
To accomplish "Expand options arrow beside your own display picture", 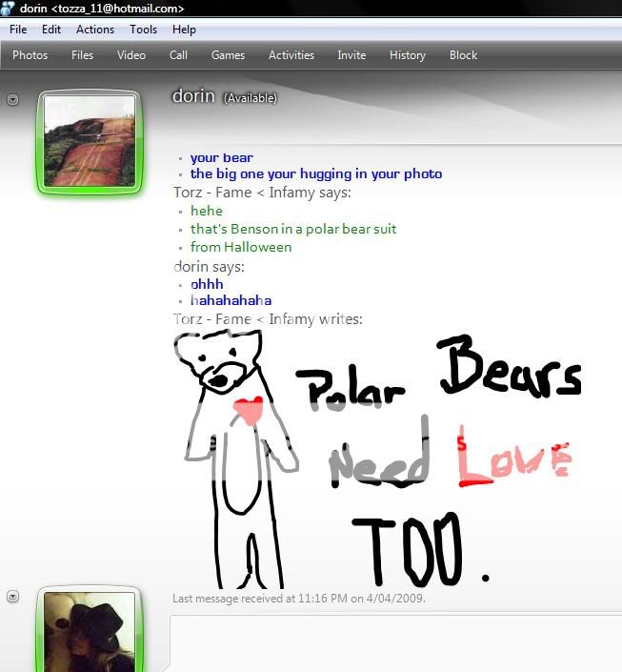I will 13,597.
